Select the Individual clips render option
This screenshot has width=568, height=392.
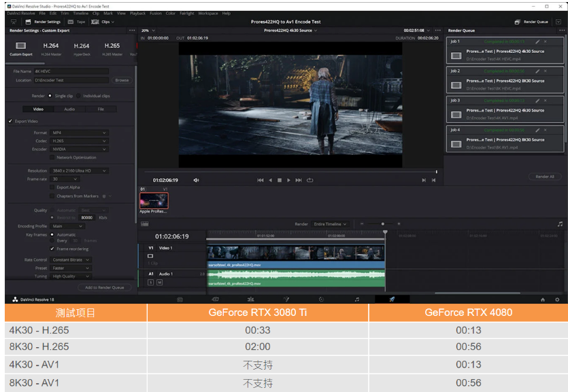78,96
